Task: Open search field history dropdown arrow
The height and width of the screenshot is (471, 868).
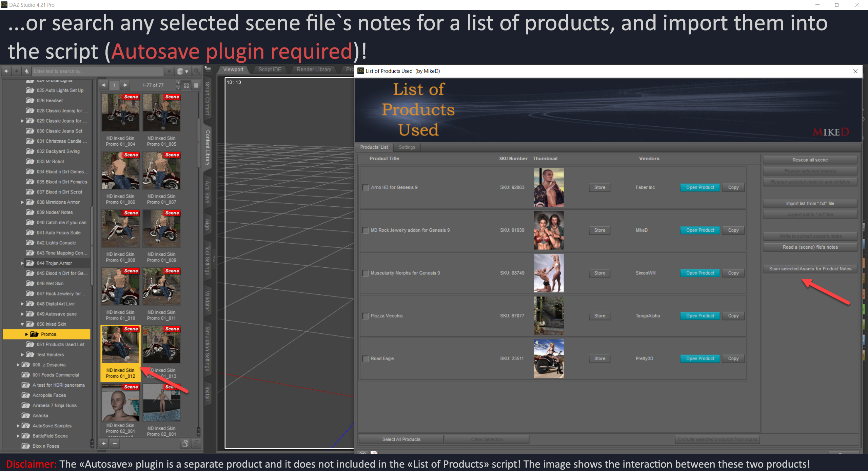Action: coord(169,71)
